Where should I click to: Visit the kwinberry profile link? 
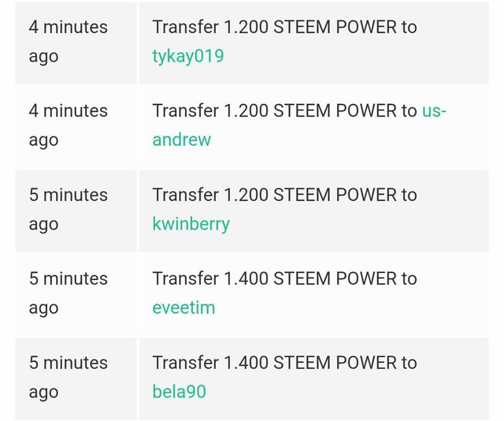[x=191, y=224]
